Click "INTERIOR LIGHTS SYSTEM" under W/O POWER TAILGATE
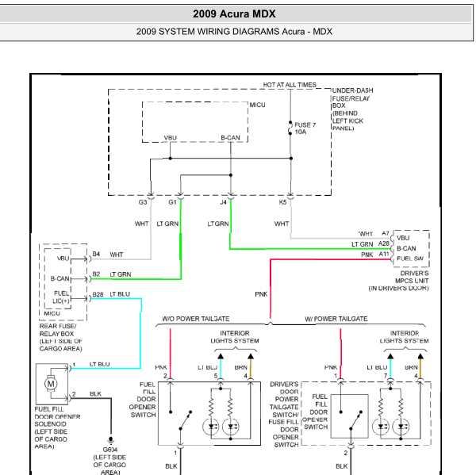Image resolution: width=476 pixels, height=475 pixels. pos(235,337)
